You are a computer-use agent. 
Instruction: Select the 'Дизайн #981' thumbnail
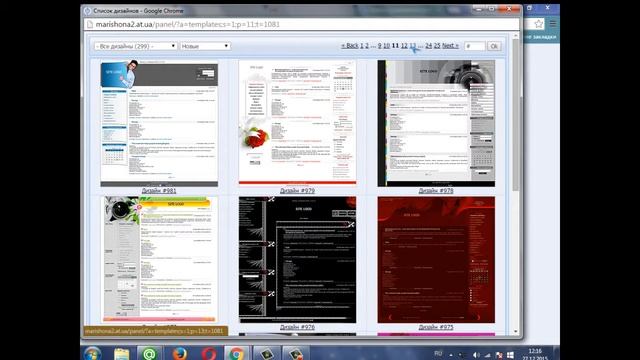159,123
